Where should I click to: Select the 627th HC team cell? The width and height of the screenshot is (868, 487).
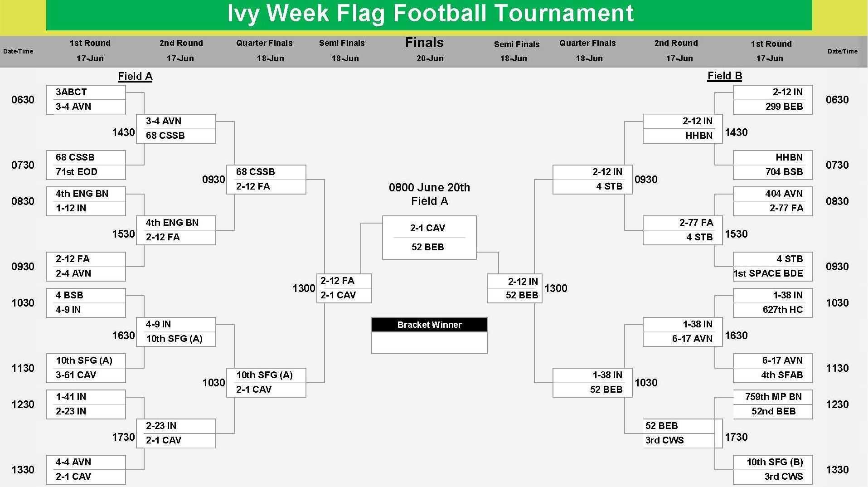pos(773,310)
